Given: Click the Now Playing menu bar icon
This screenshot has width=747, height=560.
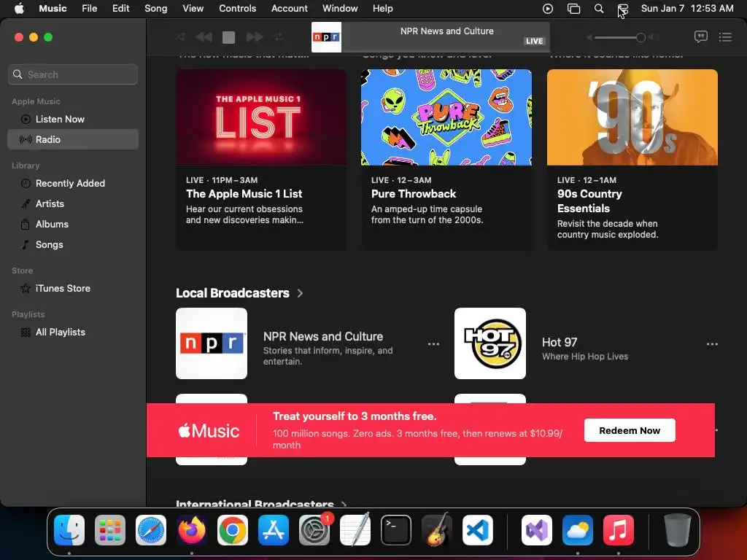Looking at the screenshot, I should pos(548,9).
